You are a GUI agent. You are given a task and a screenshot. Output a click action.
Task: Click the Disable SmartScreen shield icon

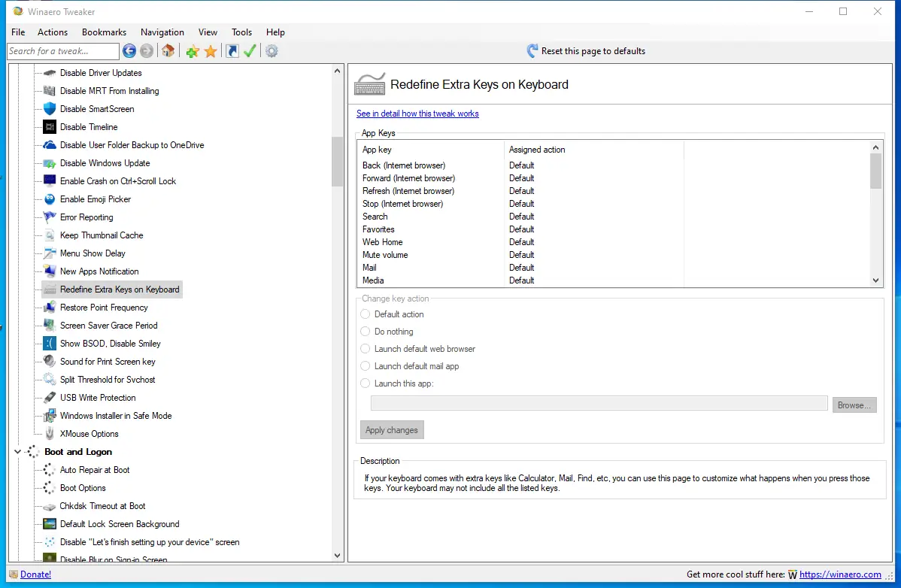[x=50, y=108]
